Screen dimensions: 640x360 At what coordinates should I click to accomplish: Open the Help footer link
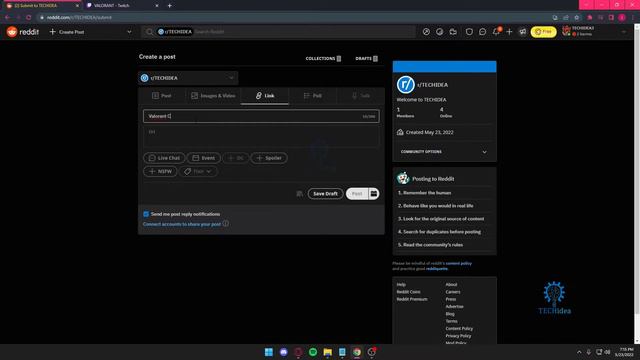pyautogui.click(x=401, y=284)
